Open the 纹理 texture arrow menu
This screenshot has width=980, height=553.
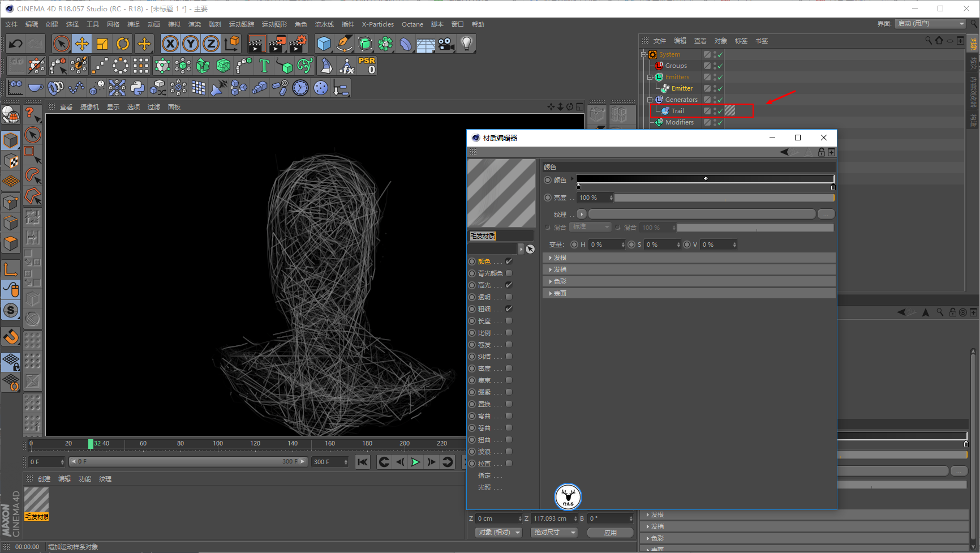pos(582,215)
